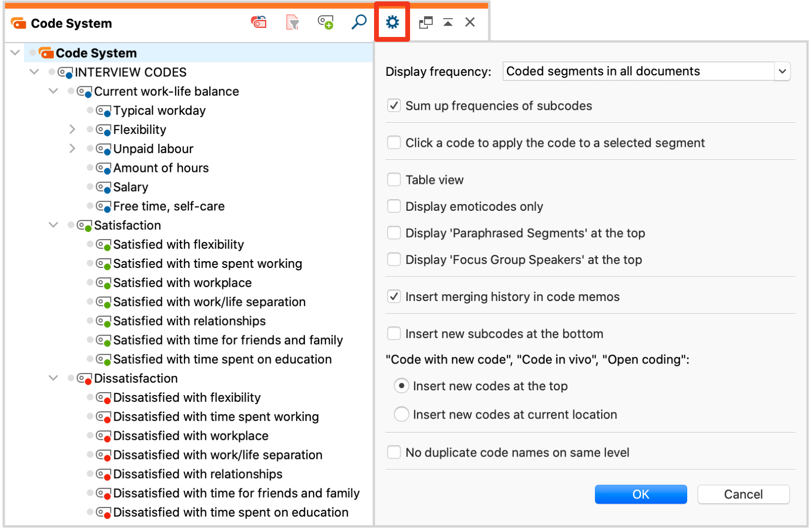Viewport: 812px width, 530px height.
Task: Collapse Current work-life balance node
Action: pos(53,91)
